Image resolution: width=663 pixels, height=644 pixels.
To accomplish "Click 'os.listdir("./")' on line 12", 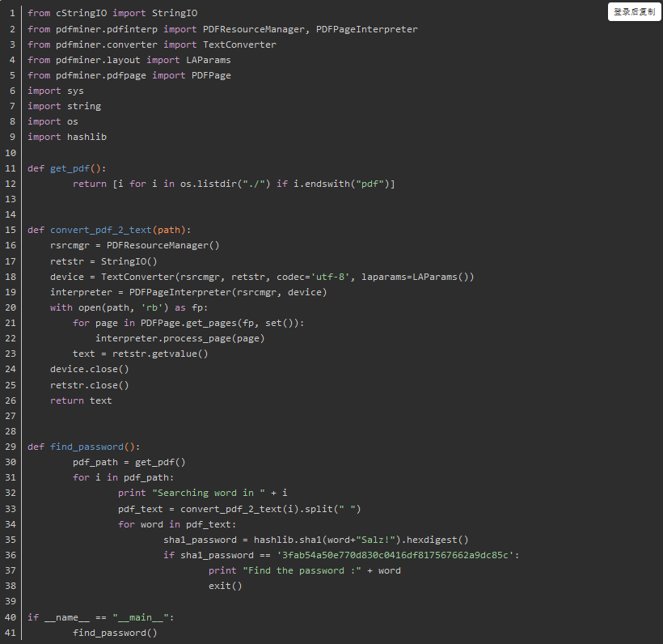I will 225,184.
